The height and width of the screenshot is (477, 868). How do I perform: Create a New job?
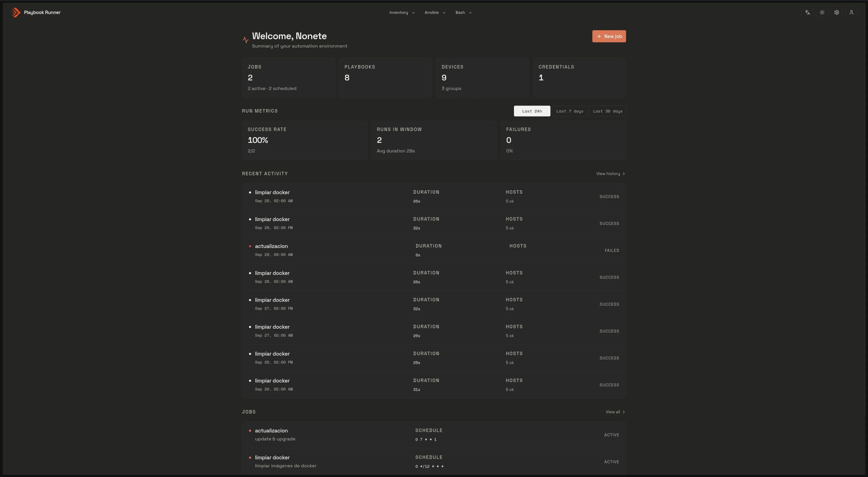click(x=609, y=36)
